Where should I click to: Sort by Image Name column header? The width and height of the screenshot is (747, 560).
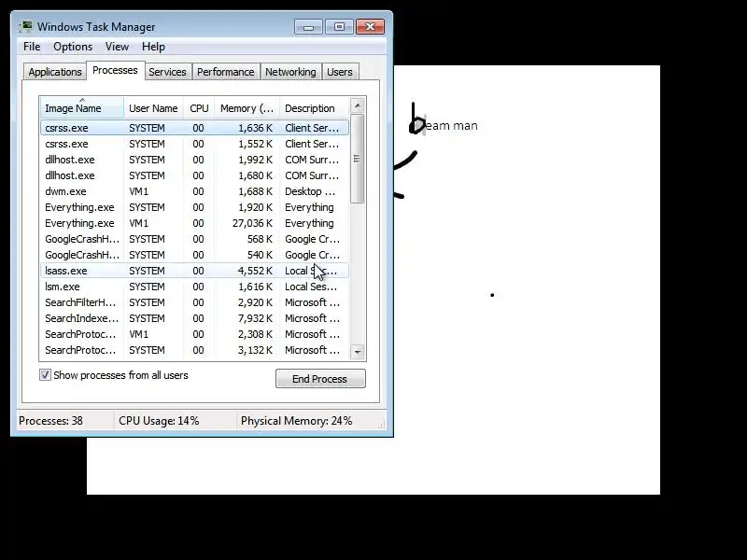click(82, 108)
